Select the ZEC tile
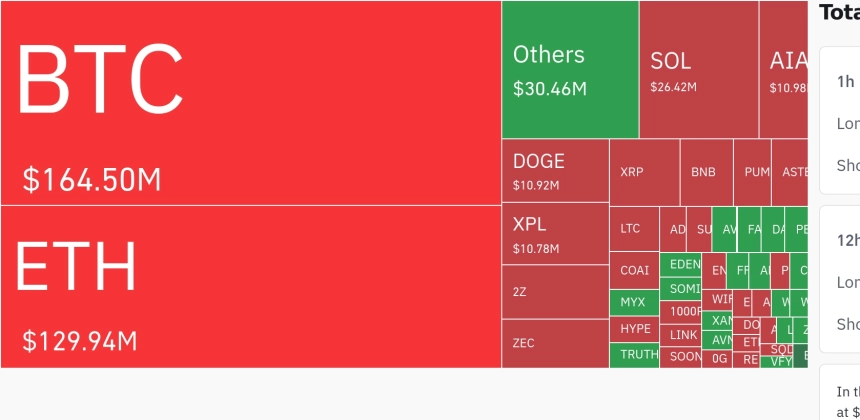The width and height of the screenshot is (860, 420). tap(555, 343)
